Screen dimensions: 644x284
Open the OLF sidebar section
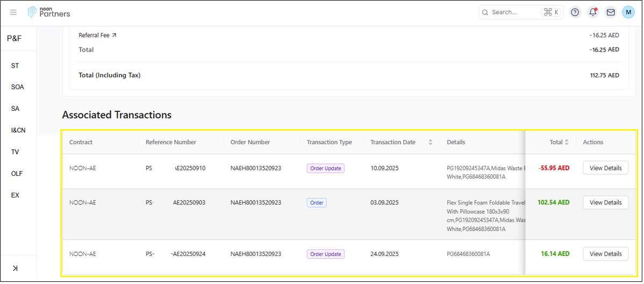tap(17, 174)
